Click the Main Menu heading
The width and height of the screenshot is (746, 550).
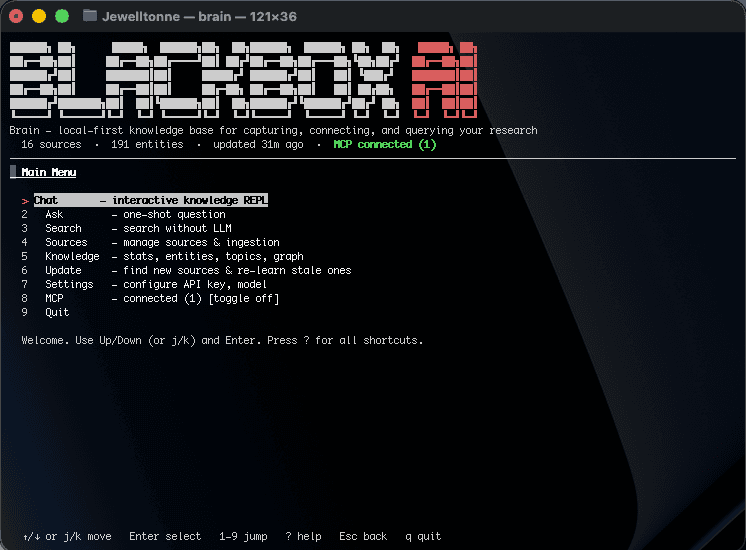coord(49,172)
